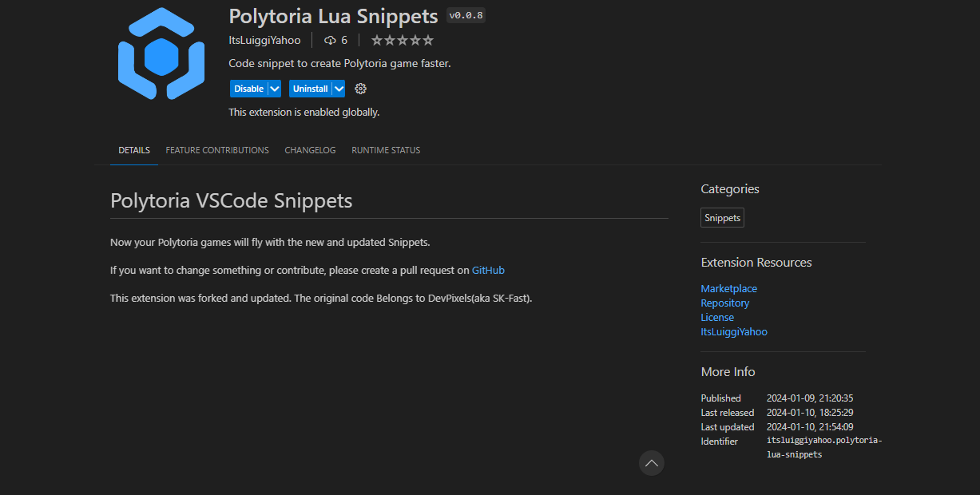Click the Published date 2024-01-09, 21:20:35
This screenshot has height=495, width=980.
(811, 398)
